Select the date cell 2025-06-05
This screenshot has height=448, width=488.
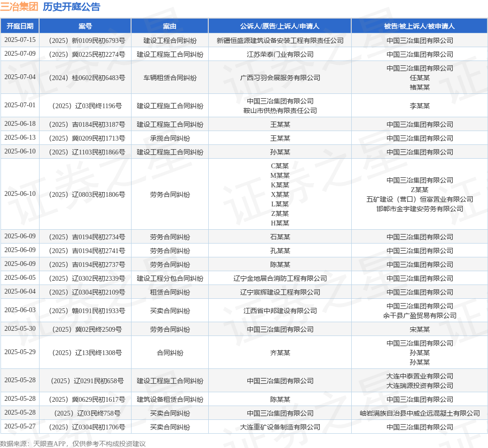pos(20,277)
